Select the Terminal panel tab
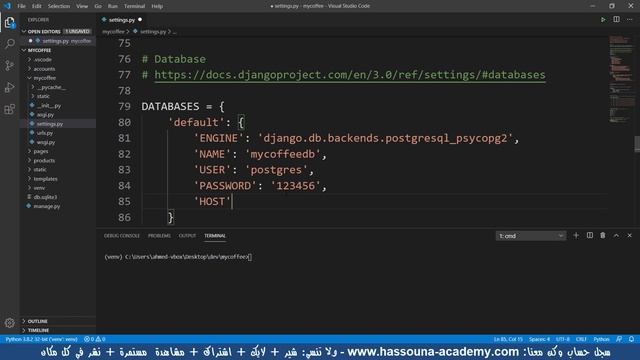Viewport: 640px width, 360px height. (x=215, y=236)
